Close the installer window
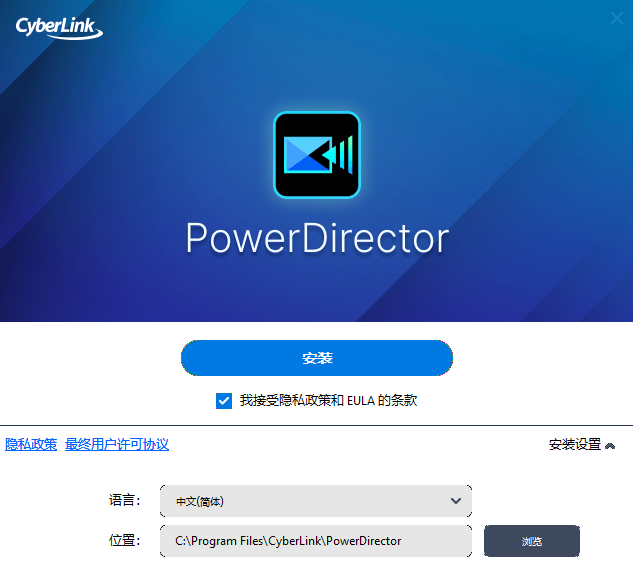Viewport: 633px width, 569px height. coord(616,17)
